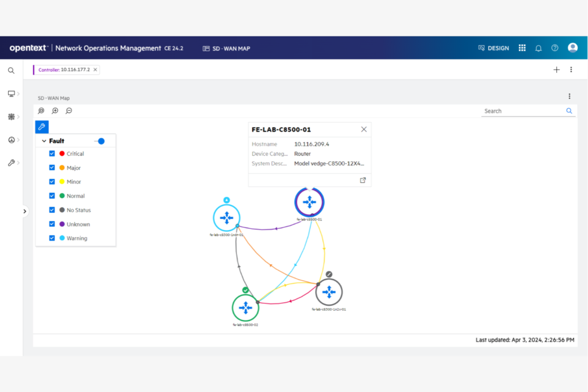Click the Model vedge-C8500-12X4 description
The image size is (588, 392).
pos(329,163)
